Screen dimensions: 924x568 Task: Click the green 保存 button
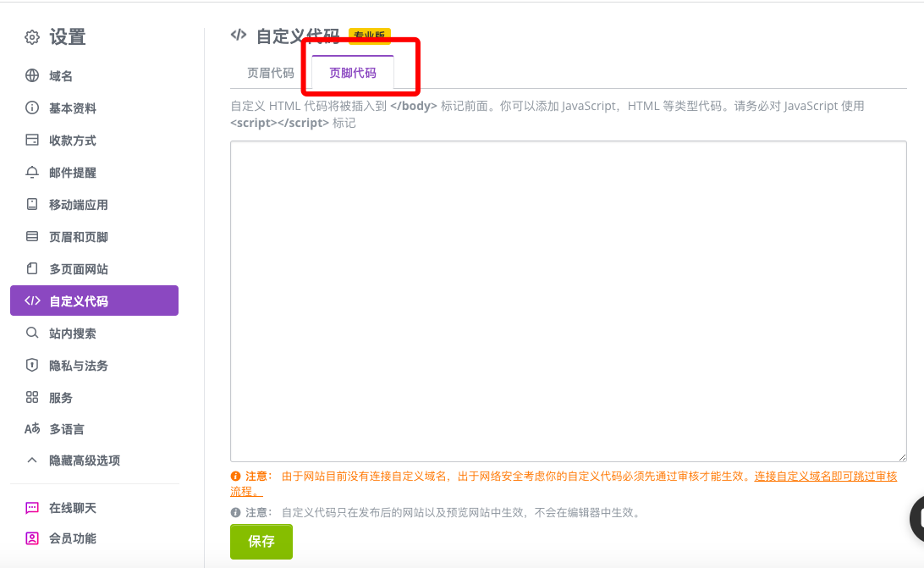pyautogui.click(x=261, y=541)
